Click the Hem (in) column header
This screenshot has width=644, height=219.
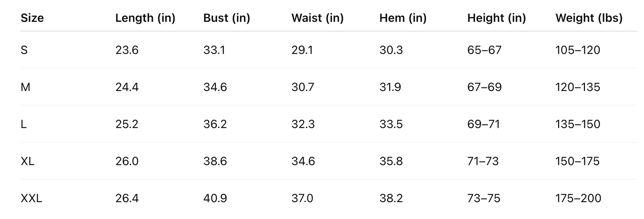click(403, 18)
